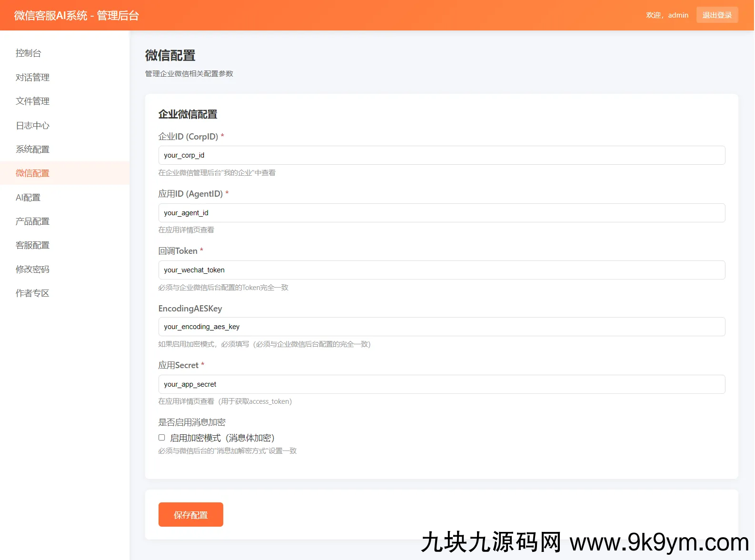Viewport: 755px width, 560px height.
Task: Focus the 应用Secret input field
Action: pyautogui.click(x=441, y=384)
